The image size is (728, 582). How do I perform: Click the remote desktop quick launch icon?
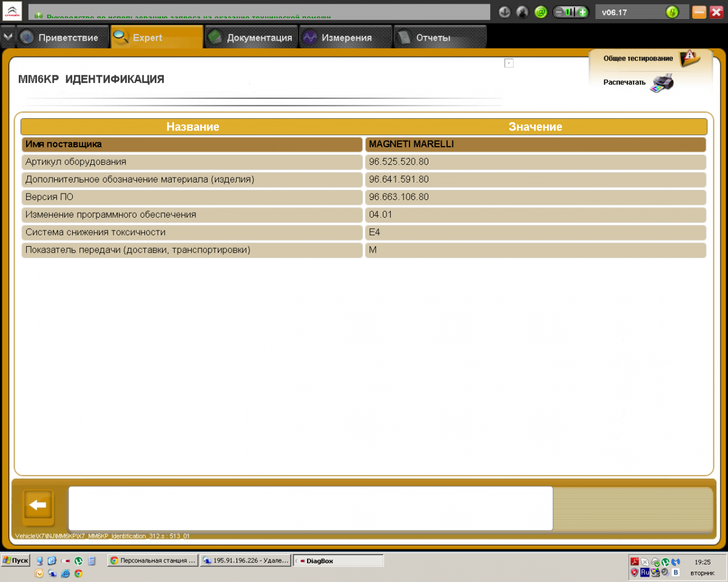52,574
